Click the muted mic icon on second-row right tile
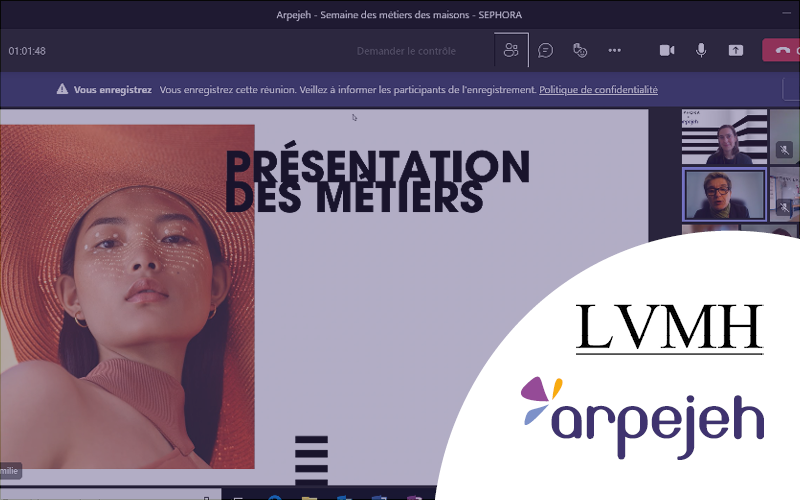 785,207
